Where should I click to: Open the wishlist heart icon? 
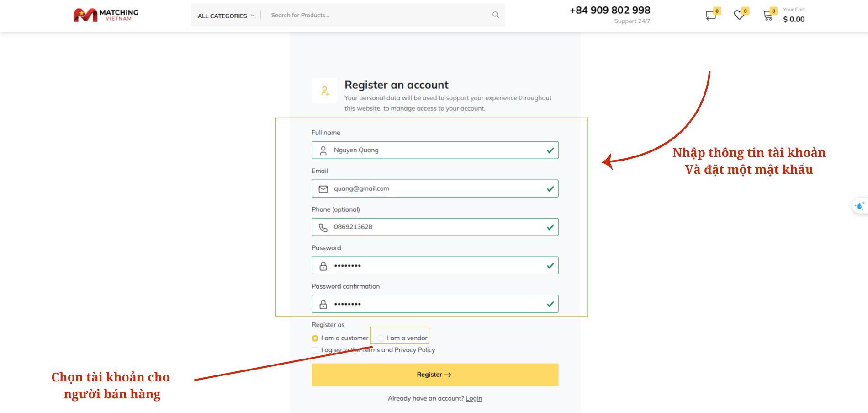(739, 16)
